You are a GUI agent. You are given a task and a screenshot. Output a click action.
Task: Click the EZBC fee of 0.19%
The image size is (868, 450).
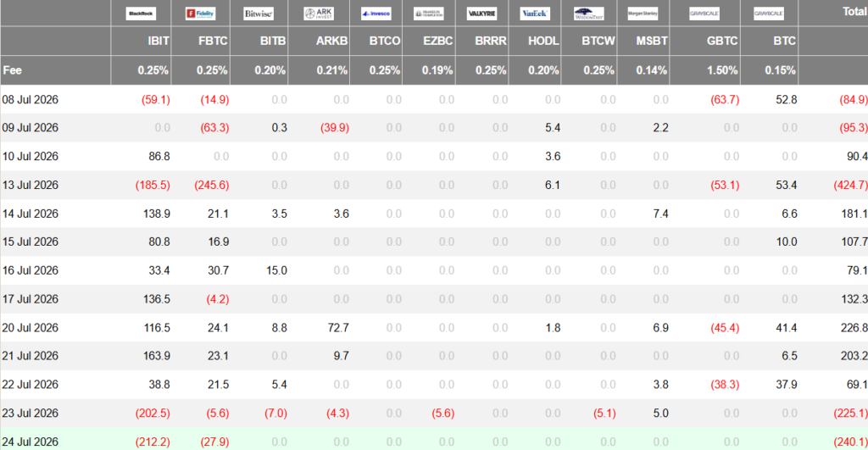[x=437, y=70]
